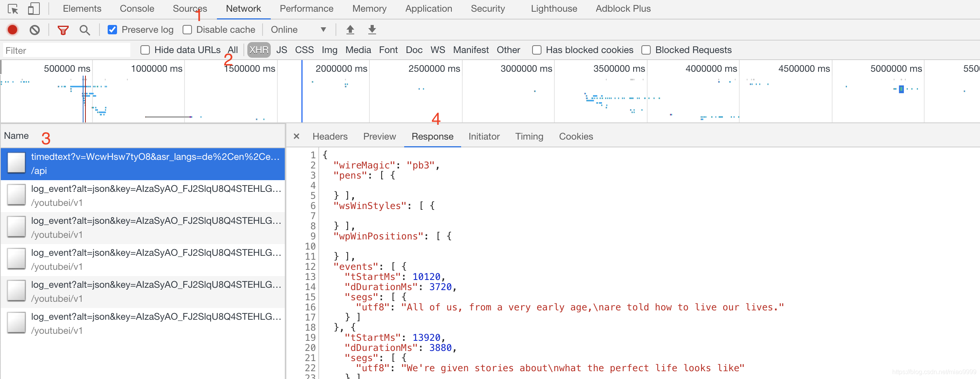
Task: Switch to the Elements panel
Action: coord(82,9)
